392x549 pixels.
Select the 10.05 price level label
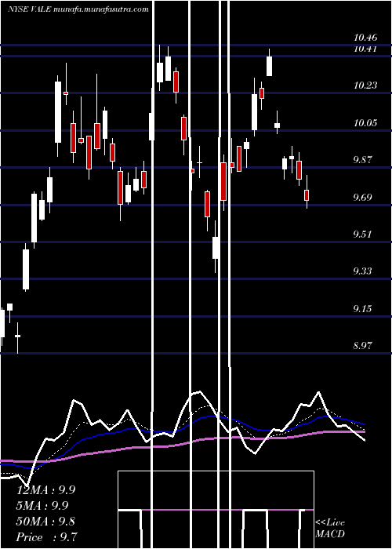tap(365, 122)
